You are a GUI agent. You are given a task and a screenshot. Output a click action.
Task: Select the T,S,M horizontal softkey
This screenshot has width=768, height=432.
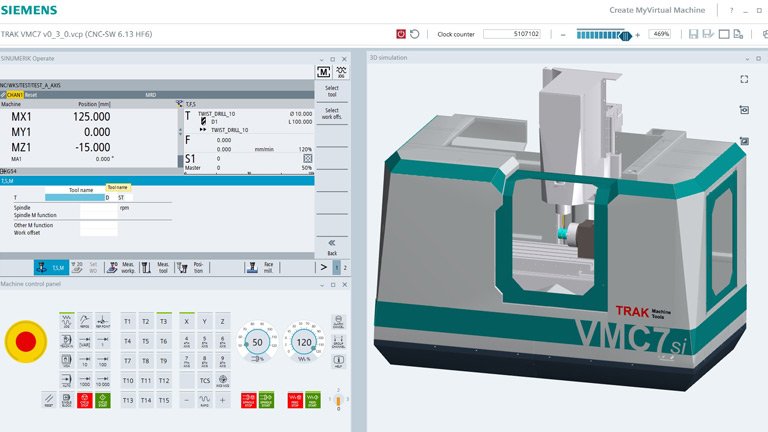point(51,267)
